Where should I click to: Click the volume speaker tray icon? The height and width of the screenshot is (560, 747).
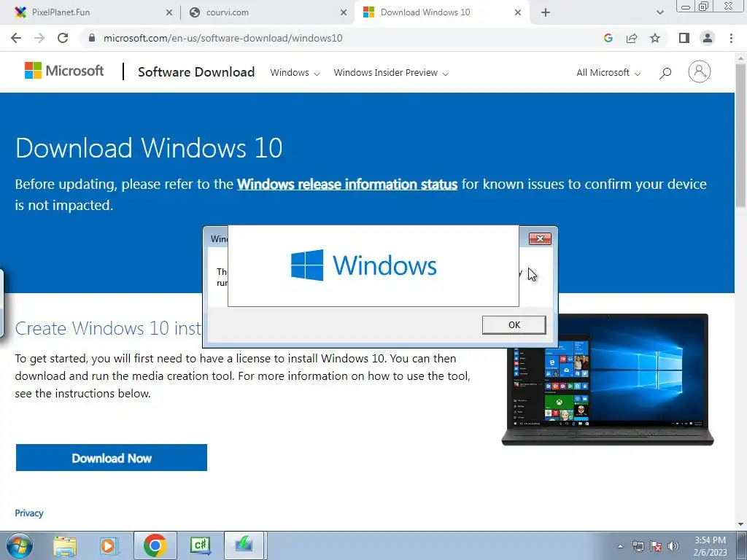(x=673, y=546)
